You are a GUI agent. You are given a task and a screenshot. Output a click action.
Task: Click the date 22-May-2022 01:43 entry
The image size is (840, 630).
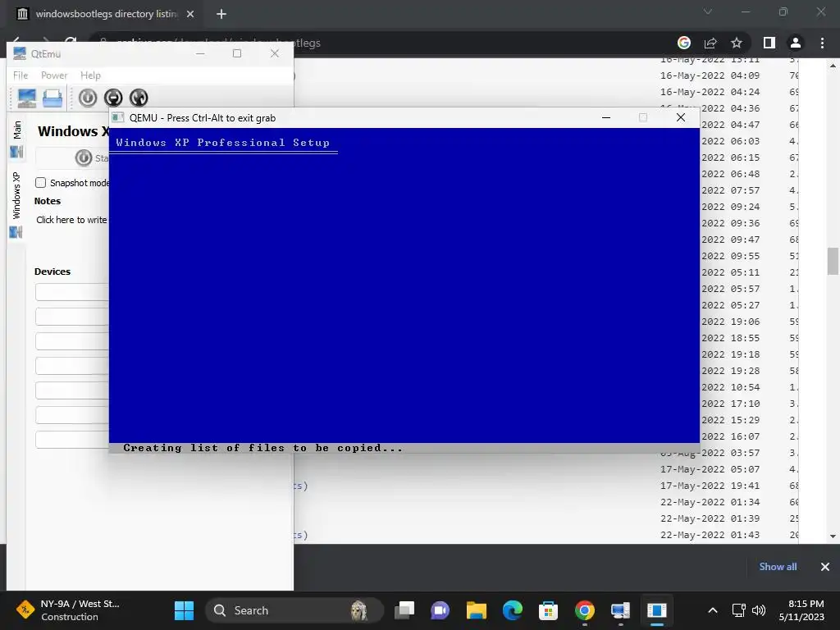pos(710,535)
